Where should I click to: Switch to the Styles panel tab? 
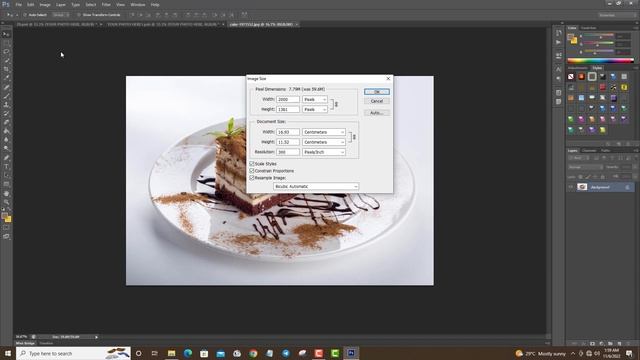(597, 68)
